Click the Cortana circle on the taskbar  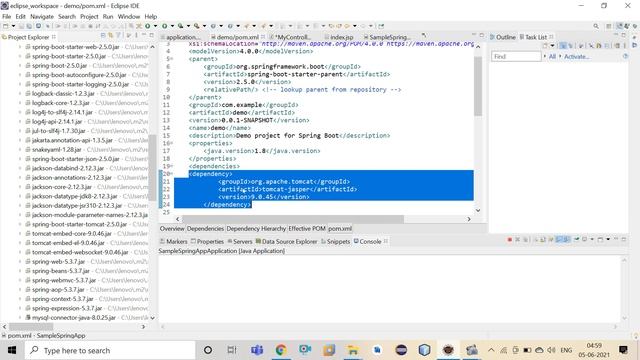208,350
